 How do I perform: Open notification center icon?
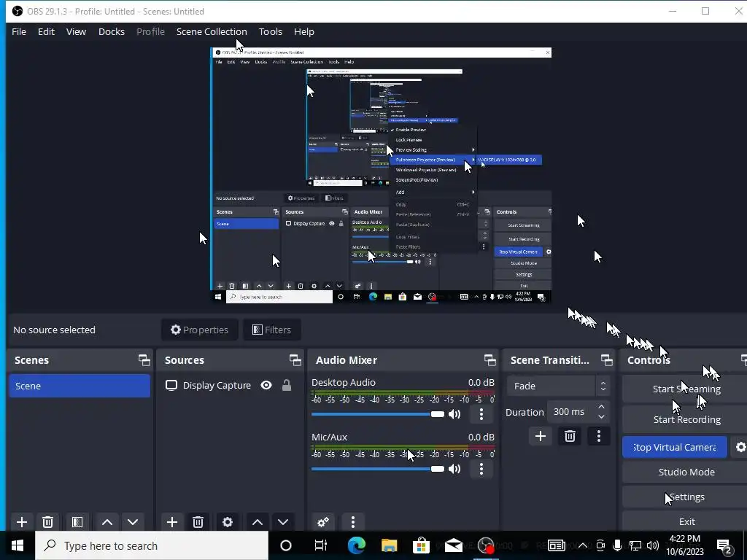[724, 546]
